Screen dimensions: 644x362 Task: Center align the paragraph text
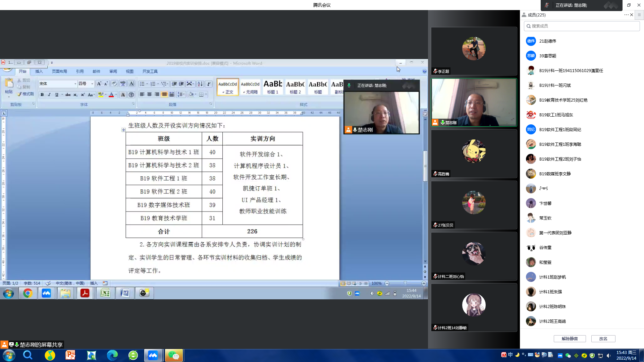coord(149,94)
